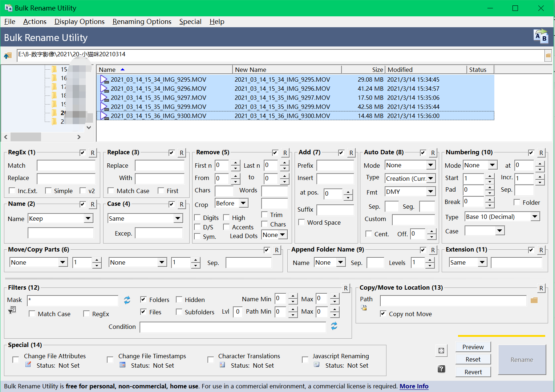Click the up-folder navigation icon beside path
Viewport: 555px width, 392px height.
(8, 56)
